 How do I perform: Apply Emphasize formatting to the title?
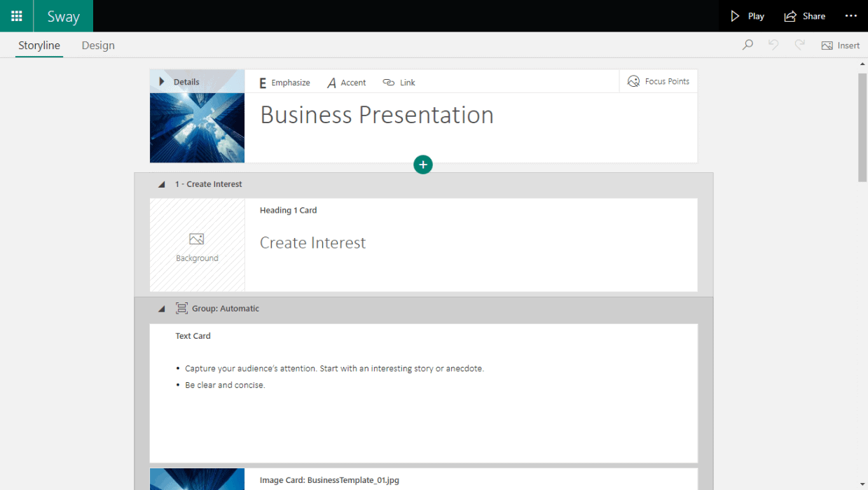coord(283,82)
